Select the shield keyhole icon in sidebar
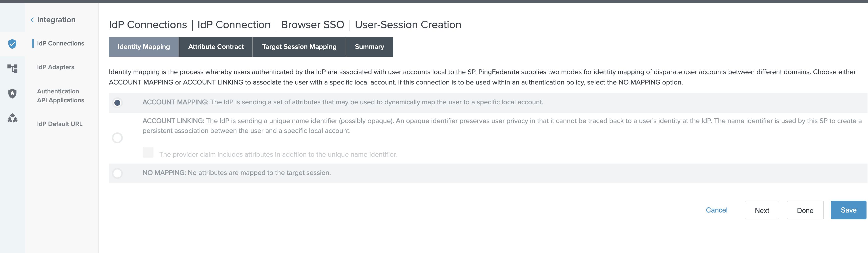This screenshot has width=868, height=253. click(x=12, y=93)
